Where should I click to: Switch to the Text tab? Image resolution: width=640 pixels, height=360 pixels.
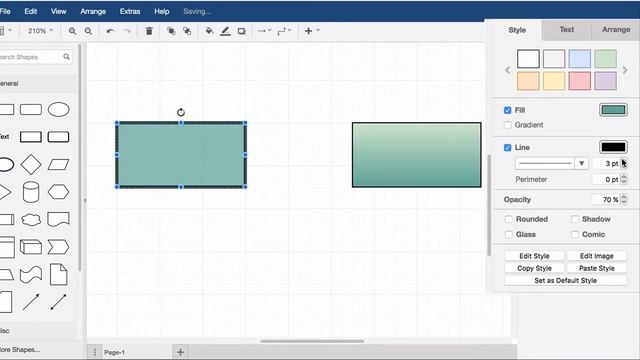567,30
